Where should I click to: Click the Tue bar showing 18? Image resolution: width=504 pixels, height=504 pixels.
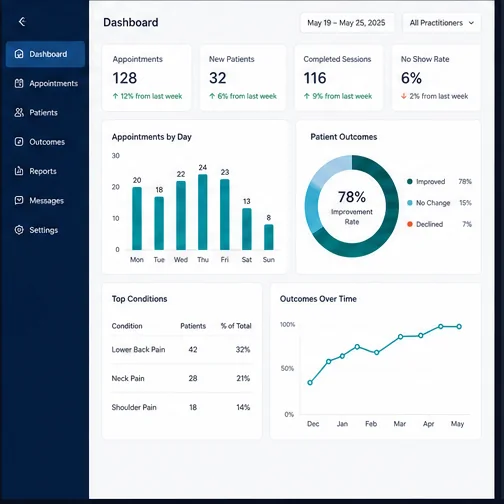(x=159, y=223)
